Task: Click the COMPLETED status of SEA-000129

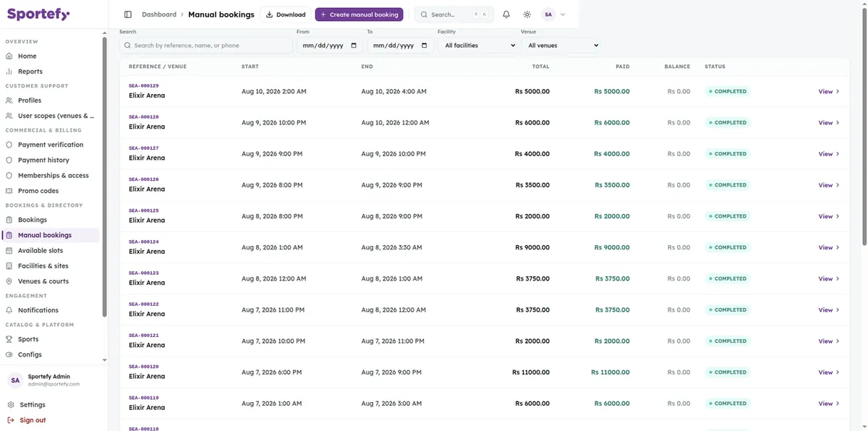Action: coord(728,92)
